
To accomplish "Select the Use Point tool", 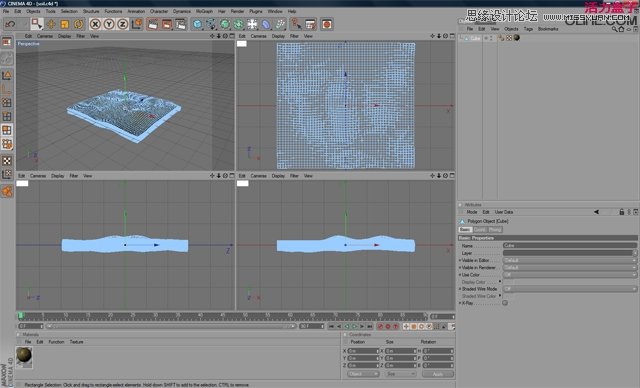I will [x=7, y=103].
